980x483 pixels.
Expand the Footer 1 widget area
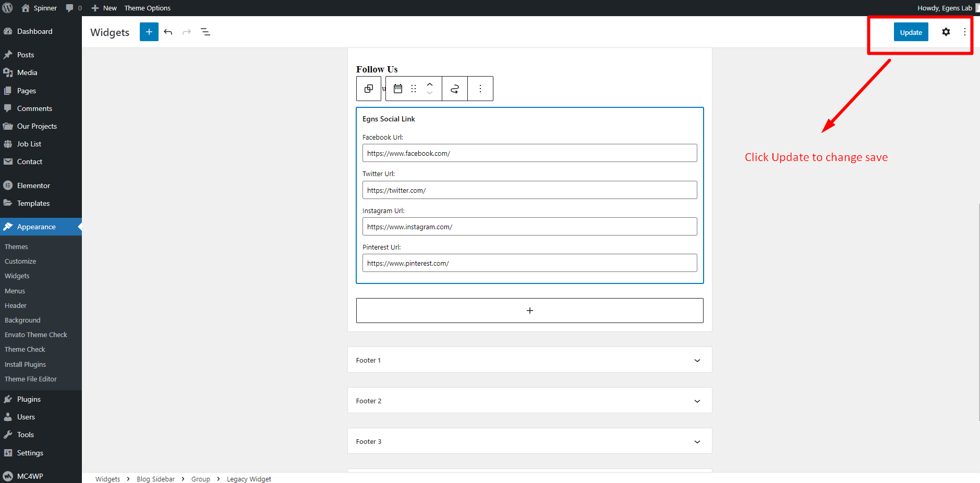point(529,360)
